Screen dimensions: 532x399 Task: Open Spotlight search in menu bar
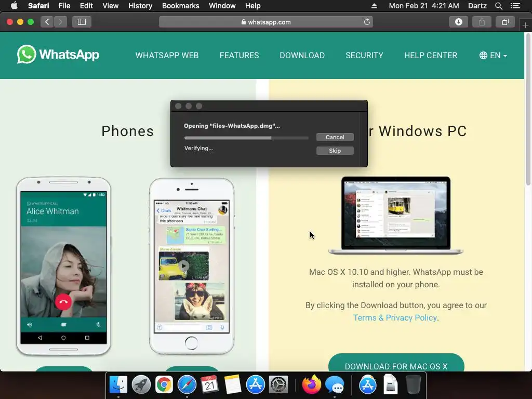pyautogui.click(x=498, y=6)
